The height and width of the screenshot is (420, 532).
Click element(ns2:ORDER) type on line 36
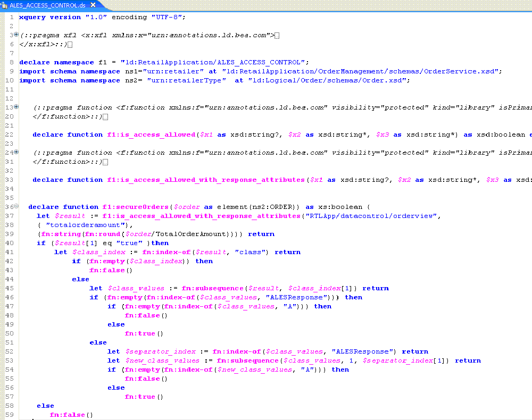tap(258, 207)
